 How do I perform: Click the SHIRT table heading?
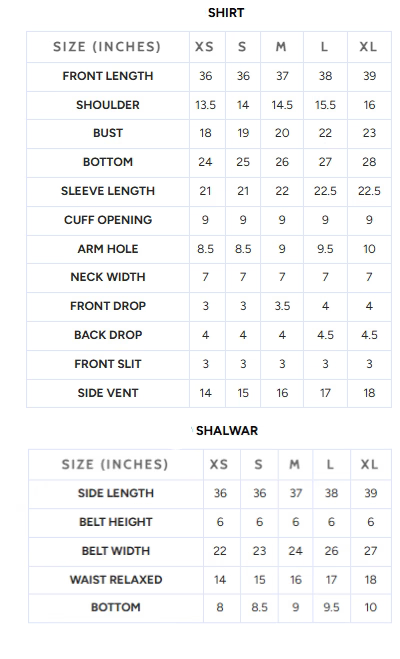click(x=226, y=13)
